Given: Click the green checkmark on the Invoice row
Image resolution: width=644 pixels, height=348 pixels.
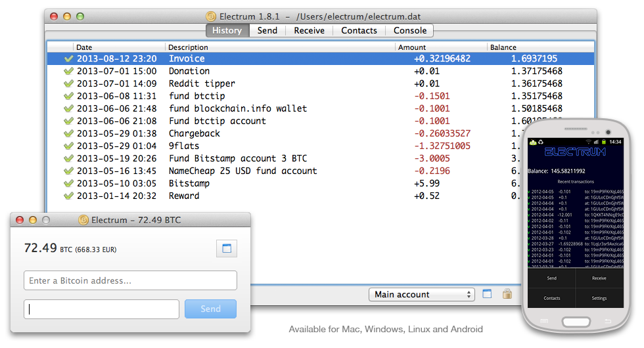Looking at the screenshot, I should (x=68, y=58).
